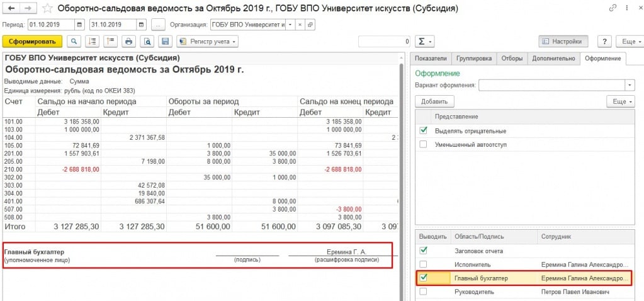
Task: Open print preview icon
Action: pyautogui.click(x=147, y=42)
